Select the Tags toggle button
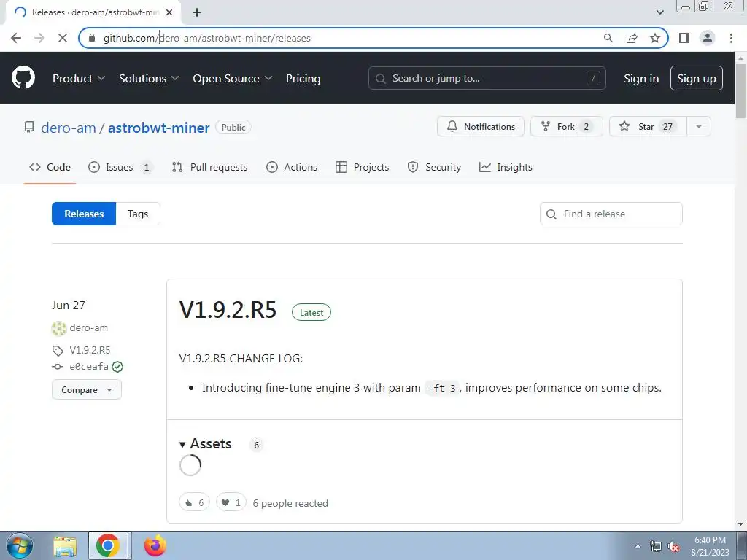 point(138,214)
